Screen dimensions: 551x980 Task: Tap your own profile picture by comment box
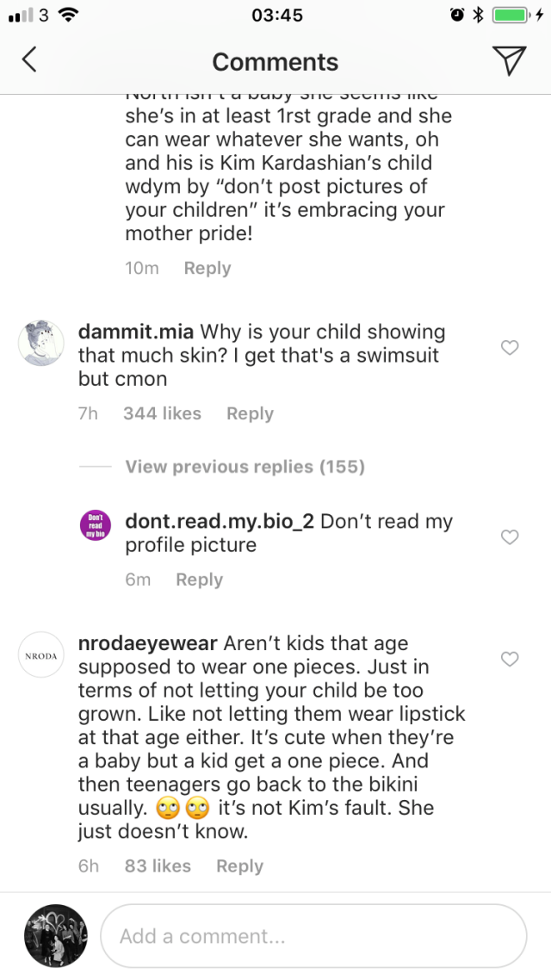(x=56, y=935)
